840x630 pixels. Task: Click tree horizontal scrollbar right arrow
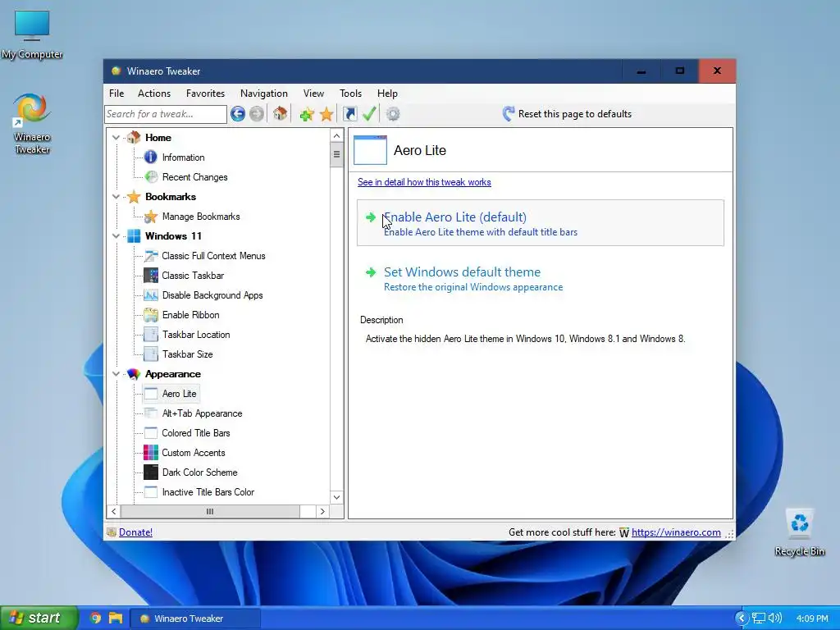point(322,512)
